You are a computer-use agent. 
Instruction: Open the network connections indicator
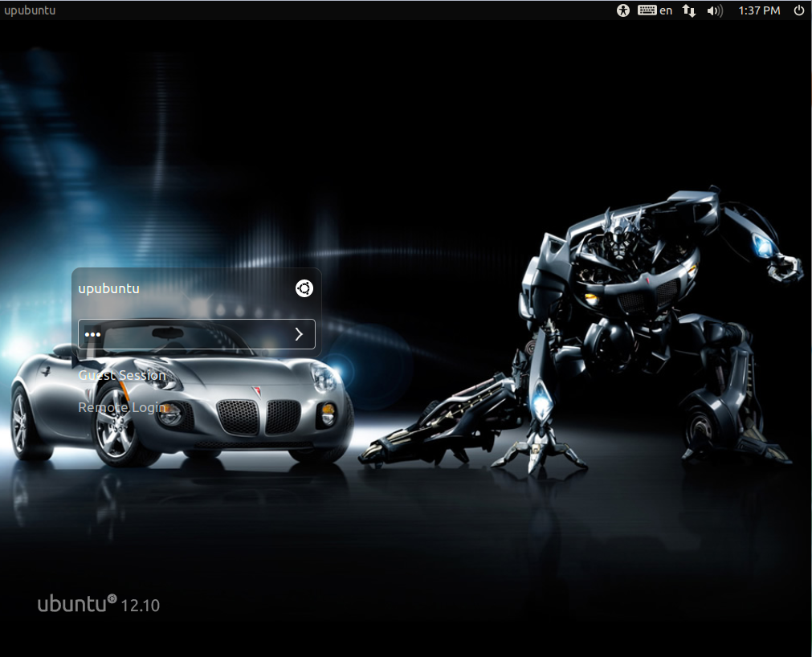pos(689,11)
